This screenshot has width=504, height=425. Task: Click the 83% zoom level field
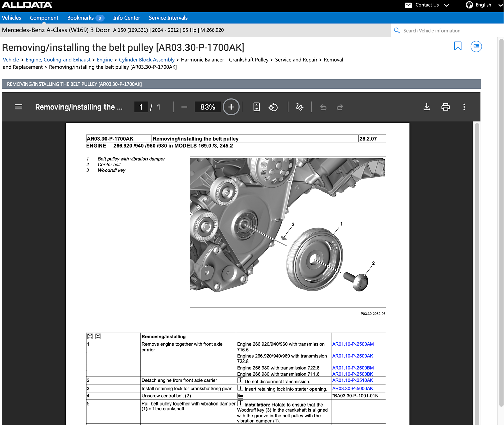click(208, 107)
